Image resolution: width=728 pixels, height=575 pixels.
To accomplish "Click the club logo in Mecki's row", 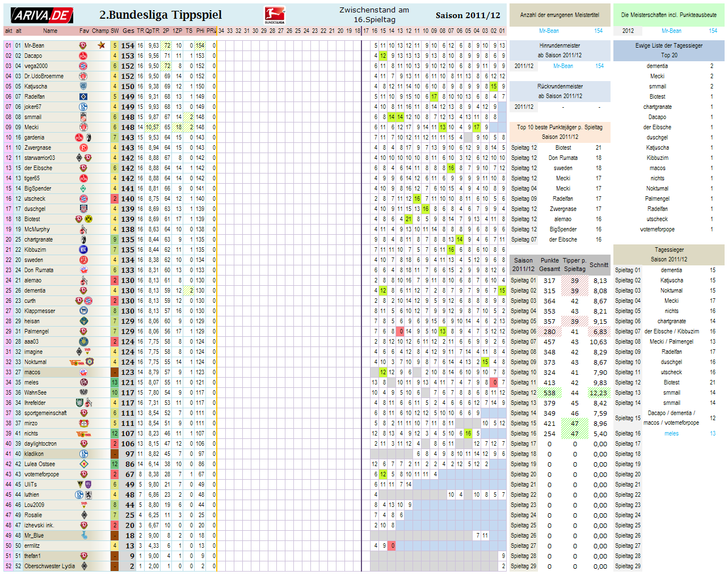I will coord(83,127).
